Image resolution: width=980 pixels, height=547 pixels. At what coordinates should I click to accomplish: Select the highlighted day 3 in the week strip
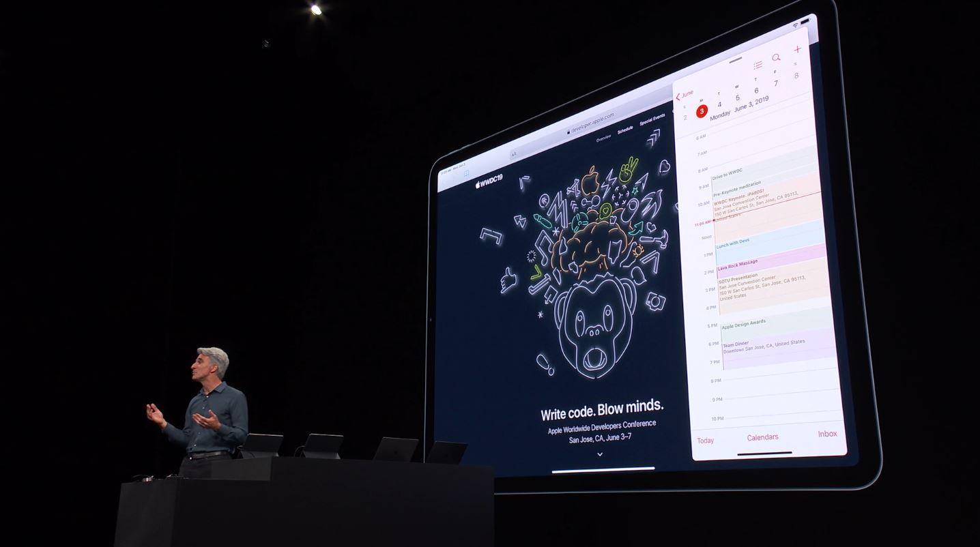point(702,111)
